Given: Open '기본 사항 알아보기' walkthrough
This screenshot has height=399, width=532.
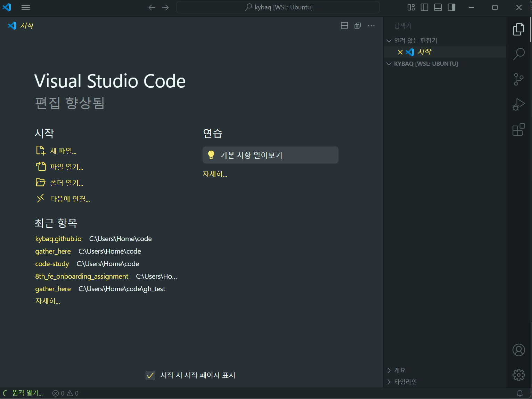Looking at the screenshot, I should (270, 155).
